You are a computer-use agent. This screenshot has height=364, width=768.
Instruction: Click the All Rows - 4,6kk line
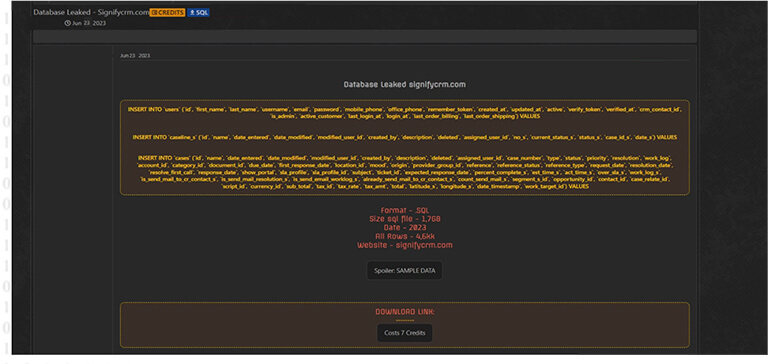tap(405, 236)
